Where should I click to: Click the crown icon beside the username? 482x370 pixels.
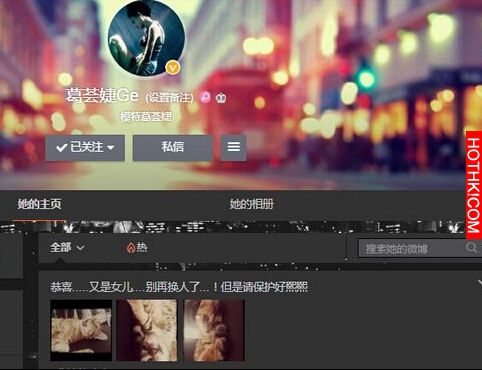(221, 97)
